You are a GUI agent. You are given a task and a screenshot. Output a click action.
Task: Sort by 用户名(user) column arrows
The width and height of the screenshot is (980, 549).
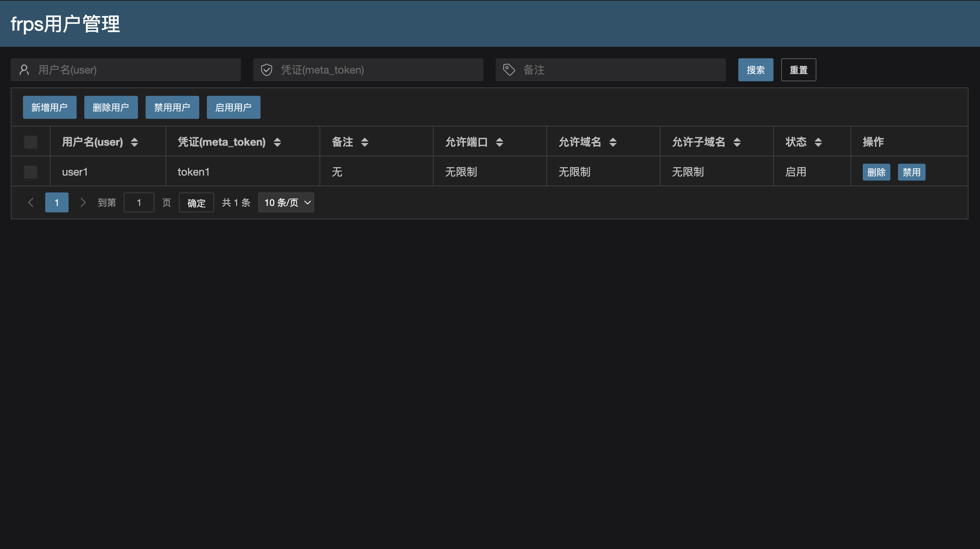click(x=134, y=142)
